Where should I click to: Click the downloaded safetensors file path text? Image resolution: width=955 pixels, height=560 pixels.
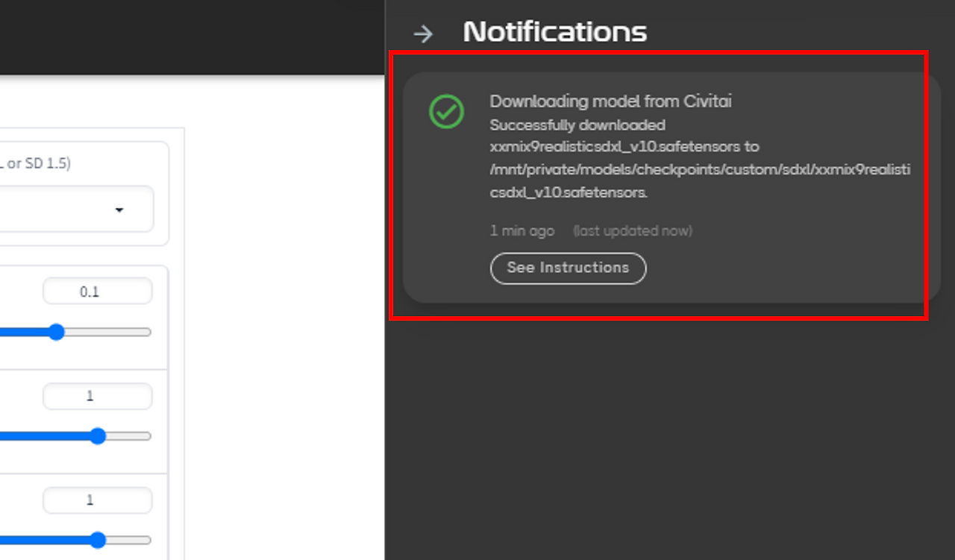tap(700, 181)
